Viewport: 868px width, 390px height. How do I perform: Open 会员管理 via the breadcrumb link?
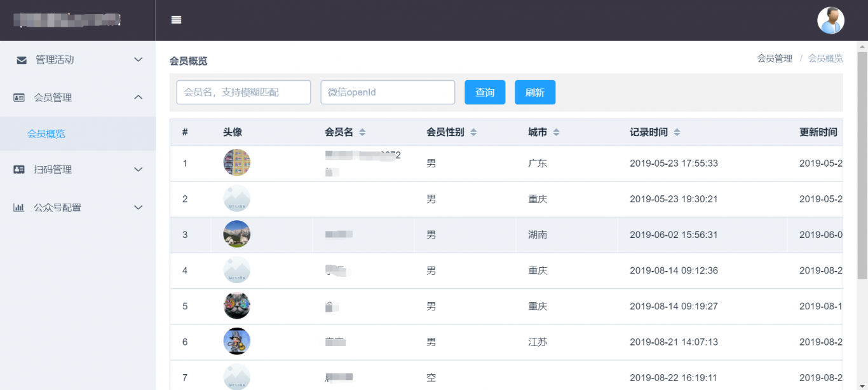click(x=774, y=58)
